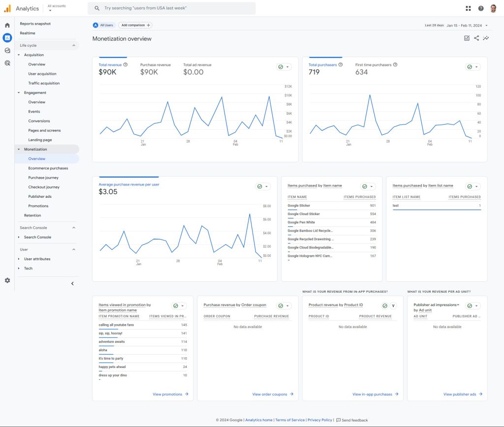Image resolution: width=504 pixels, height=427 pixels.
Task: Click Add comparison button
Action: (135, 25)
